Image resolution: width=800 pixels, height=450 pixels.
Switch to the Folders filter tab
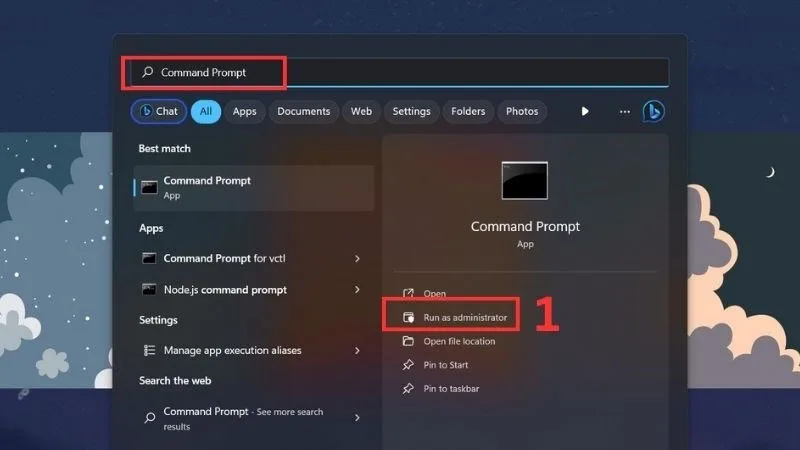(x=468, y=111)
